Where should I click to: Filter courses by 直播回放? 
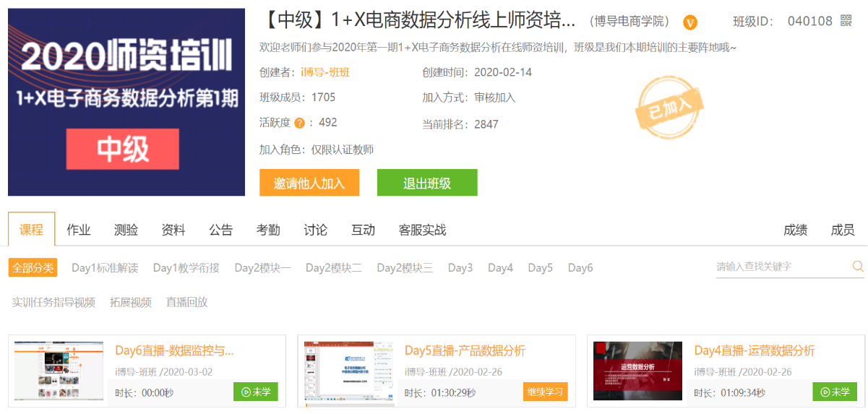pos(186,302)
